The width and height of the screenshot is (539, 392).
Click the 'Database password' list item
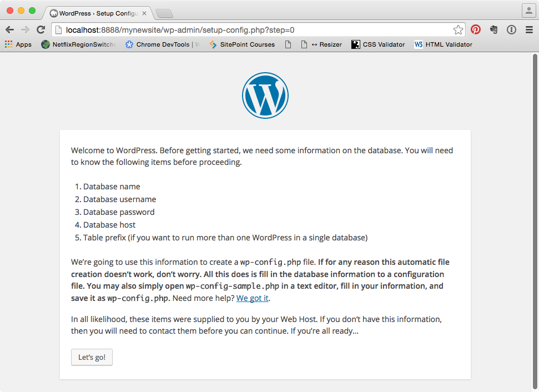click(x=119, y=212)
